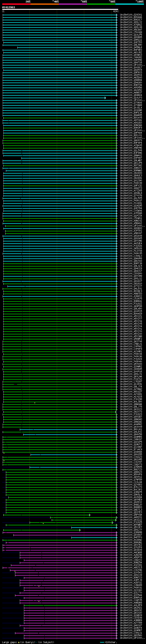The image size is (146, 644).
Task: Open the UniRef100_Q45NL6 hit label
Action: [131, 48]
